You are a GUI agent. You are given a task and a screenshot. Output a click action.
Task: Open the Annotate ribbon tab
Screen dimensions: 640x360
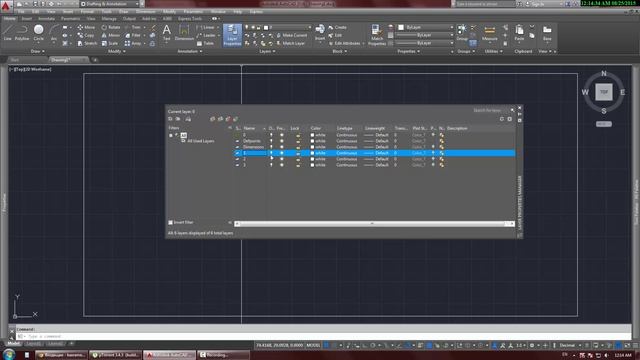point(46,18)
